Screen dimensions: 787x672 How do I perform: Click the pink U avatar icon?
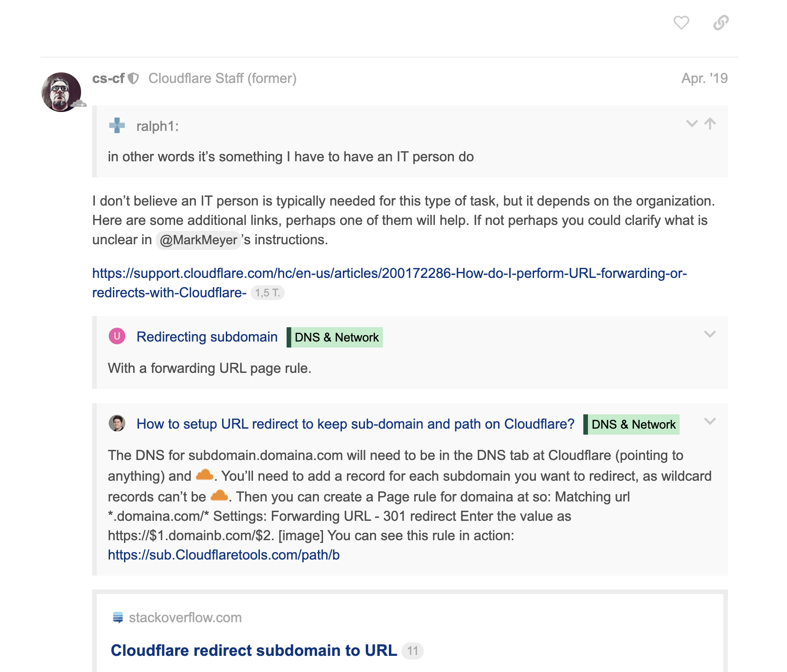tap(117, 336)
